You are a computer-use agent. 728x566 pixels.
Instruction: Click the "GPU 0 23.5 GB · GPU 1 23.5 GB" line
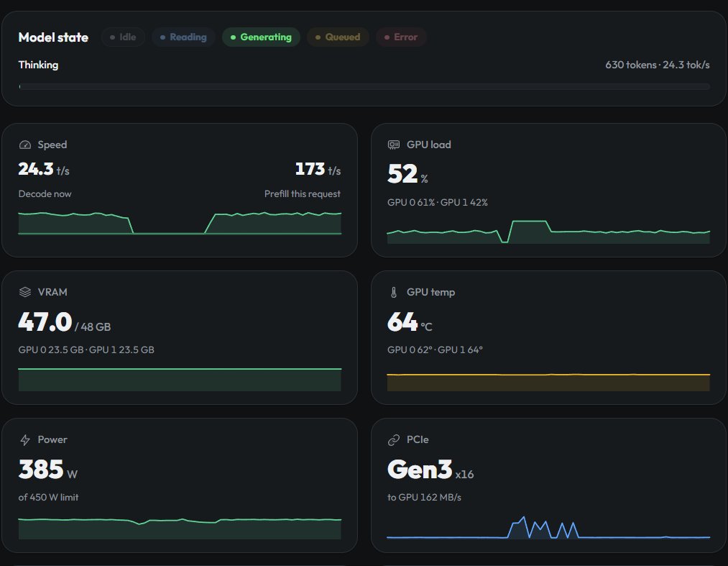point(86,350)
